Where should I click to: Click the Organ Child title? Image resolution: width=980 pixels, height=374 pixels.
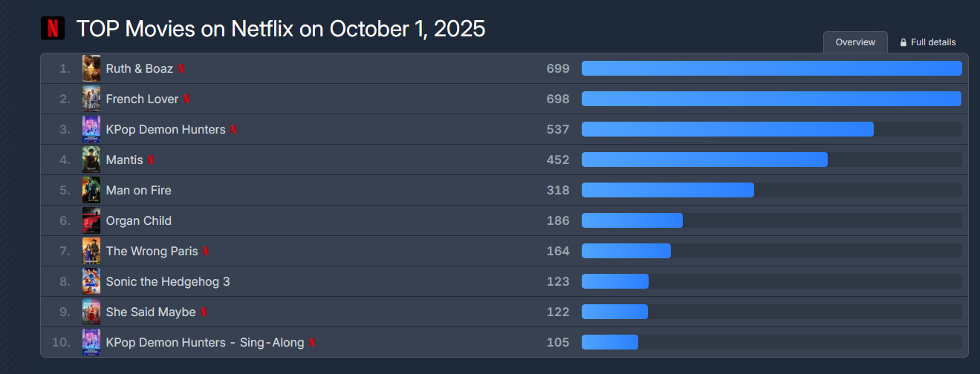tap(138, 221)
